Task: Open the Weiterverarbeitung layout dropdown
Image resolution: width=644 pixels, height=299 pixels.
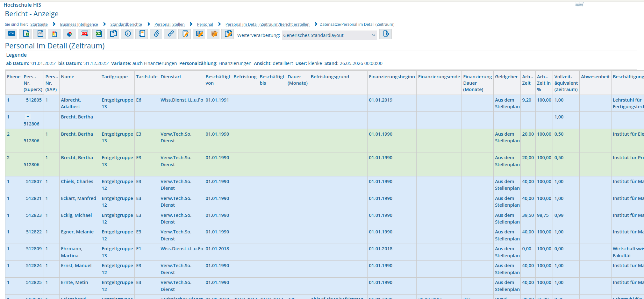Action: (x=329, y=35)
